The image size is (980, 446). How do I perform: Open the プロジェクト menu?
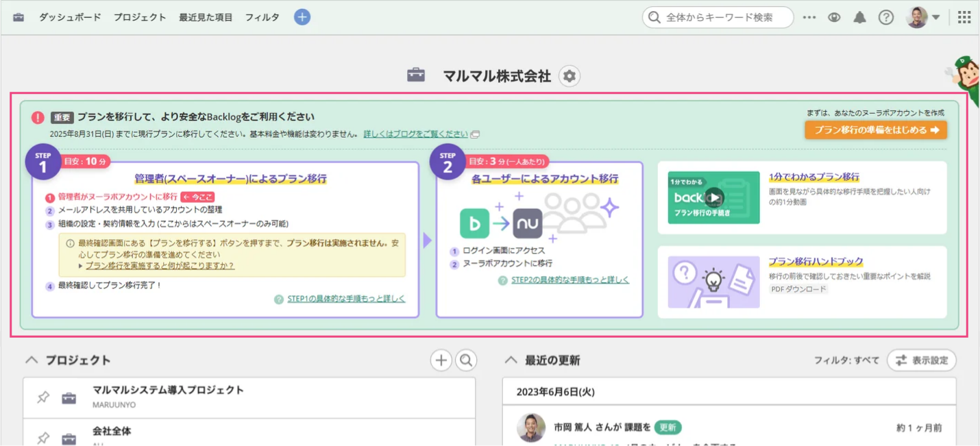click(140, 18)
